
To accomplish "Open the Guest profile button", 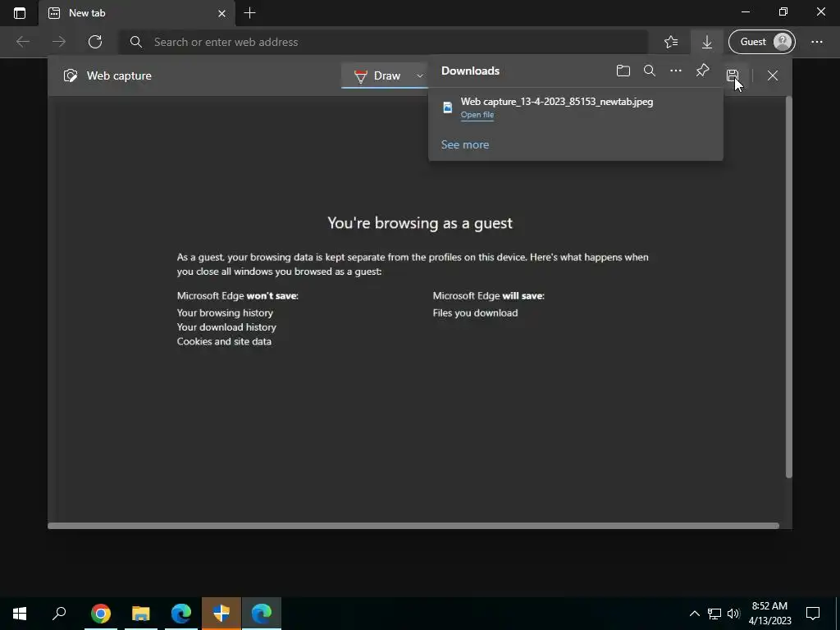I will (761, 42).
